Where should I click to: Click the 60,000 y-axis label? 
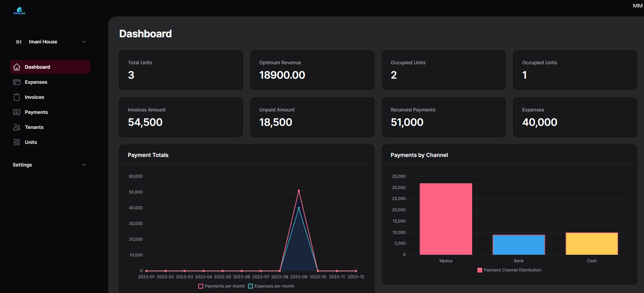point(136,176)
